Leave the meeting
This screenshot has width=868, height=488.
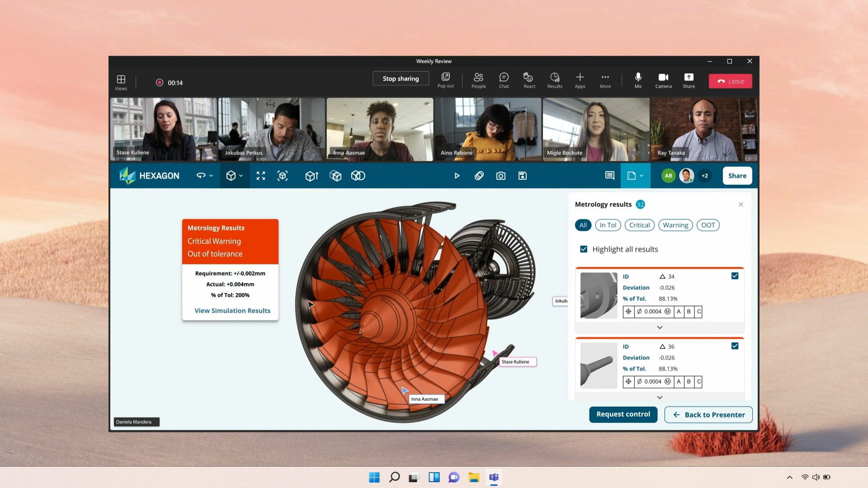coord(730,81)
